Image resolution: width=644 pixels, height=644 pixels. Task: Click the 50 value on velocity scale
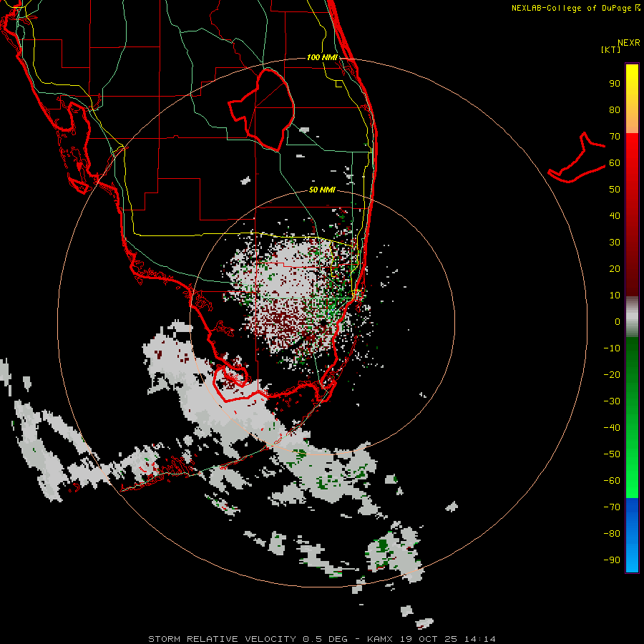615,190
